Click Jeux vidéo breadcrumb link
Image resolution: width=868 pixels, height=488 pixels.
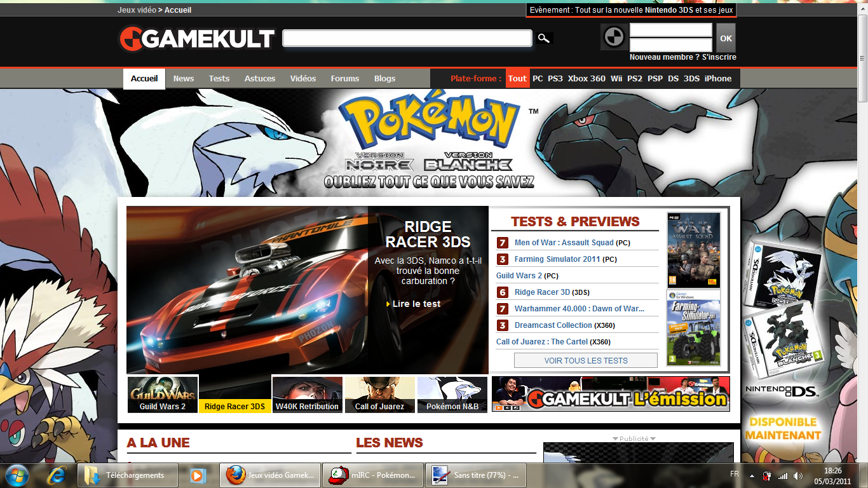click(137, 10)
